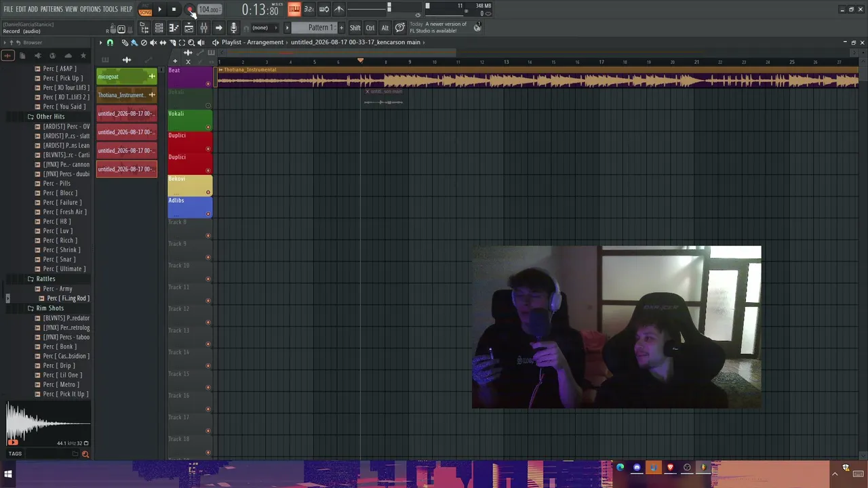Mute the Beat track
The height and width of the screenshot is (488, 868).
208,83
